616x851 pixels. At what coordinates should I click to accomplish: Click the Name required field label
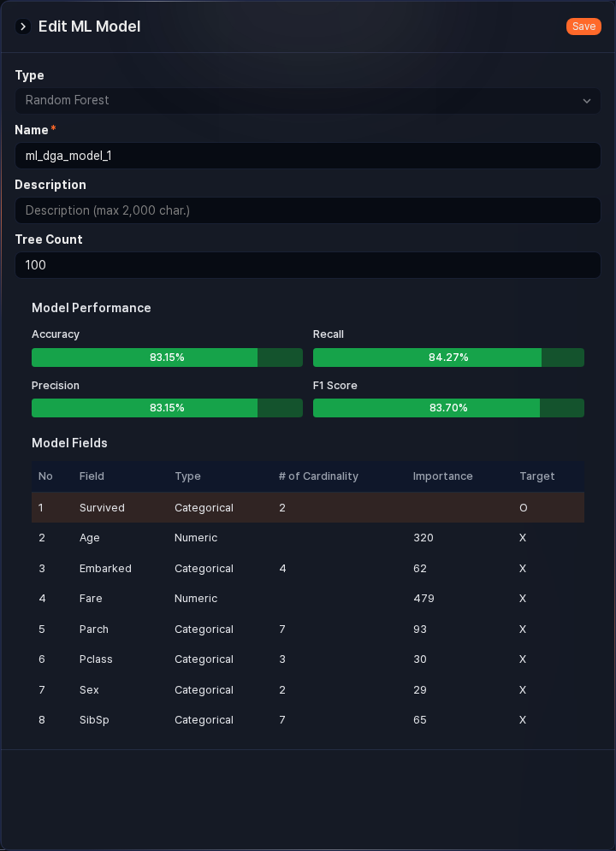click(31, 130)
